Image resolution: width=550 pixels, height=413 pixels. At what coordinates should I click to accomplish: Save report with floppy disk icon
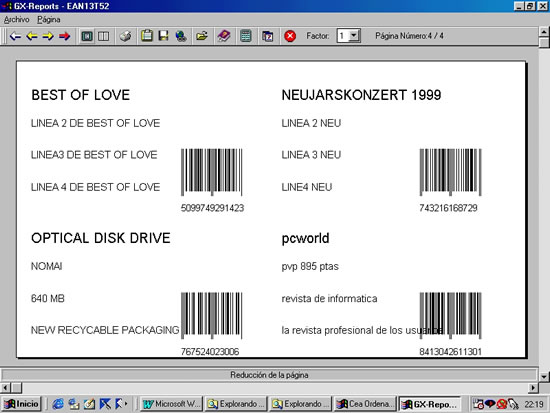pos(163,36)
